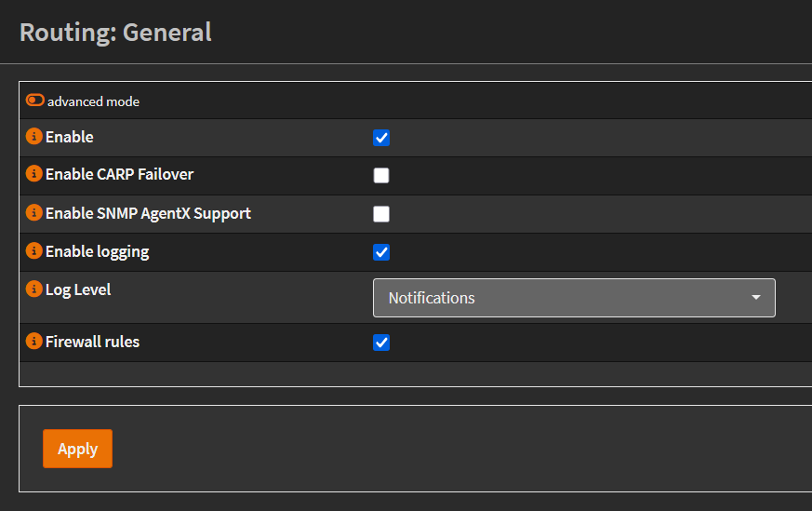Click the Firewall rules label text
Image resolution: width=812 pixels, height=511 pixels.
92,342
